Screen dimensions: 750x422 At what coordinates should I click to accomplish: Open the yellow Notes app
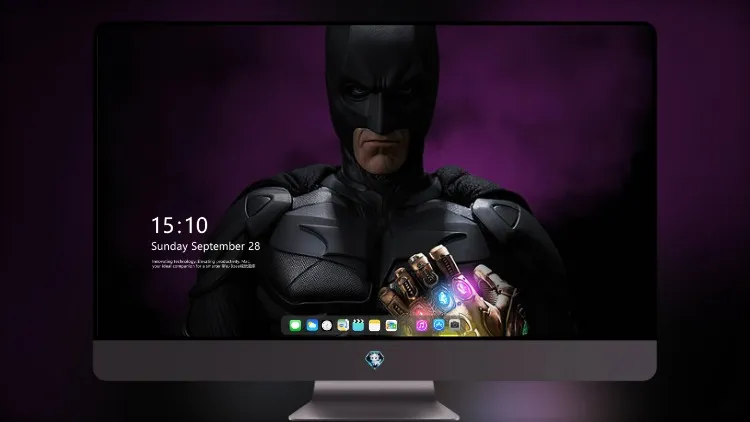pos(375,325)
